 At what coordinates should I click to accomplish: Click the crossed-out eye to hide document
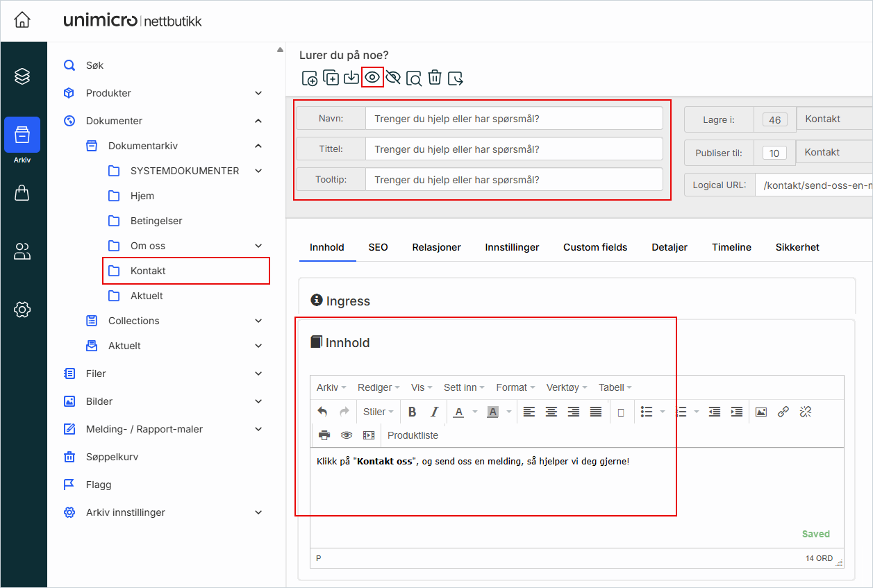(393, 78)
